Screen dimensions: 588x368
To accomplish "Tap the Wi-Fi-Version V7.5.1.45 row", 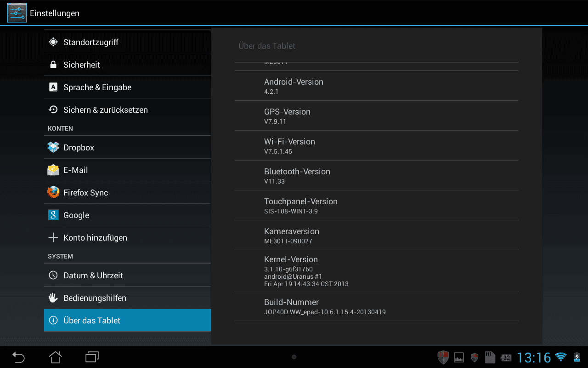I will [x=377, y=145].
